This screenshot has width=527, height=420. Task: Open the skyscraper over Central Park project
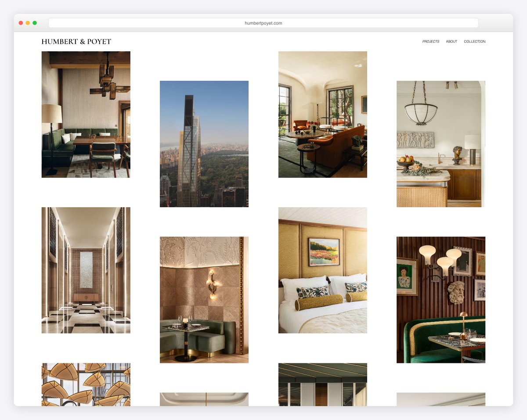pos(204,144)
